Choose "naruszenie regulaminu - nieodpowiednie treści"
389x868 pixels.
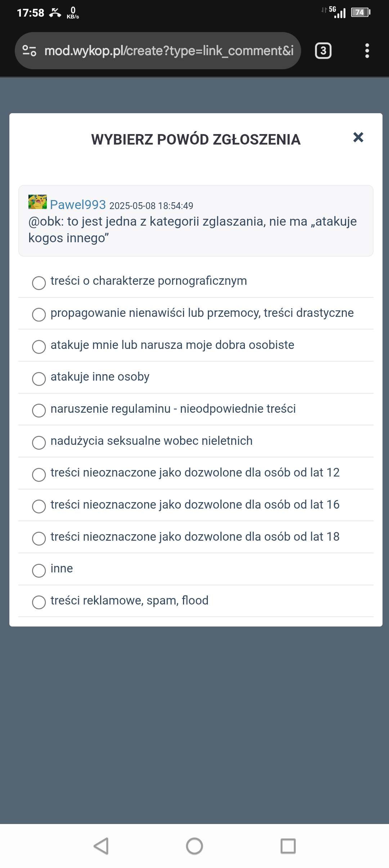coord(39,410)
